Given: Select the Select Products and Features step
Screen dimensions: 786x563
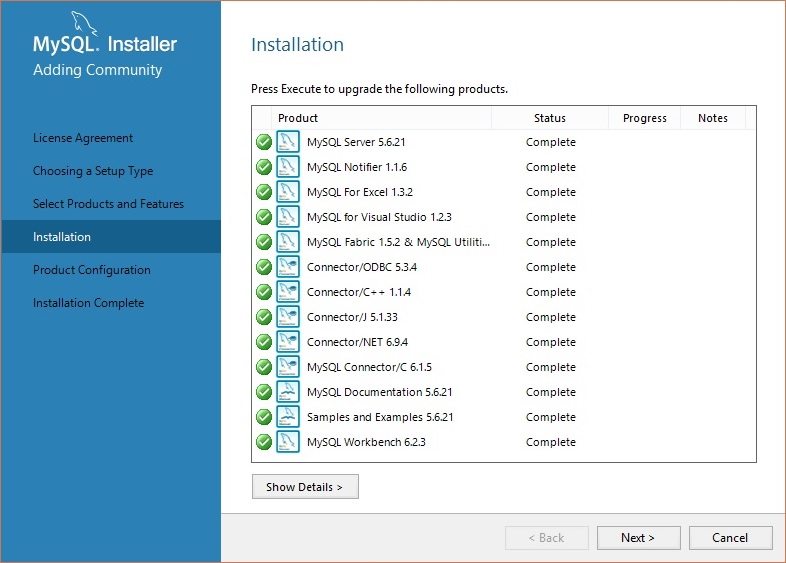Looking at the screenshot, I should tap(108, 204).
